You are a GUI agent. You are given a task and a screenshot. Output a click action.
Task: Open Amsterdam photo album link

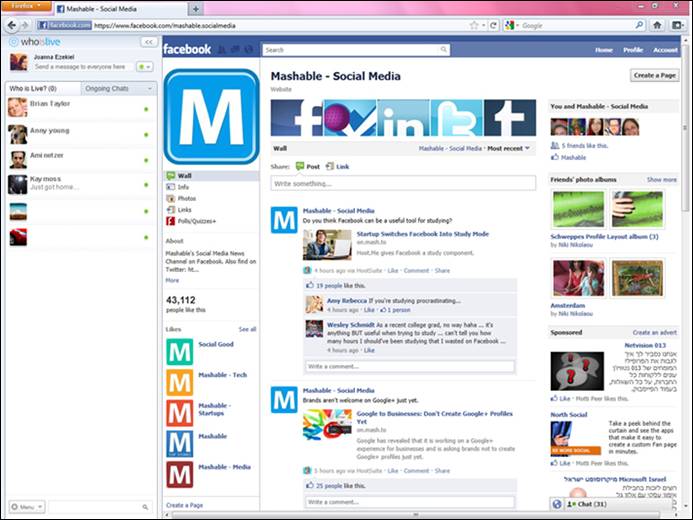point(567,305)
